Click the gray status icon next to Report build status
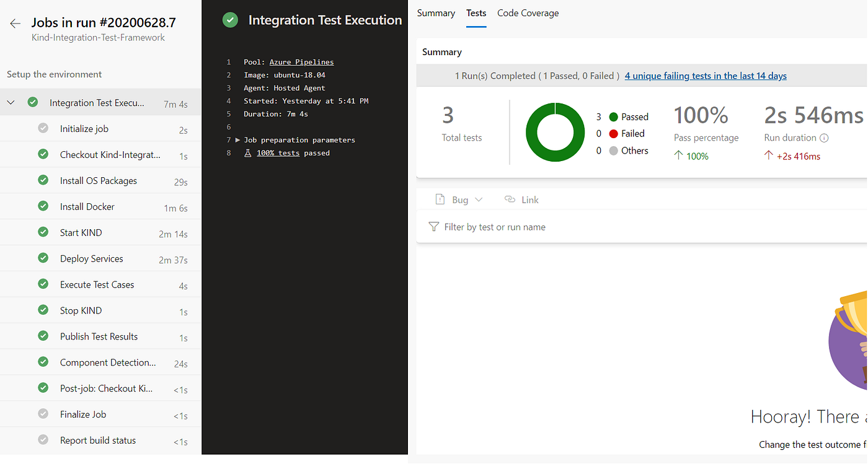This screenshot has height=464, width=868. click(x=43, y=440)
